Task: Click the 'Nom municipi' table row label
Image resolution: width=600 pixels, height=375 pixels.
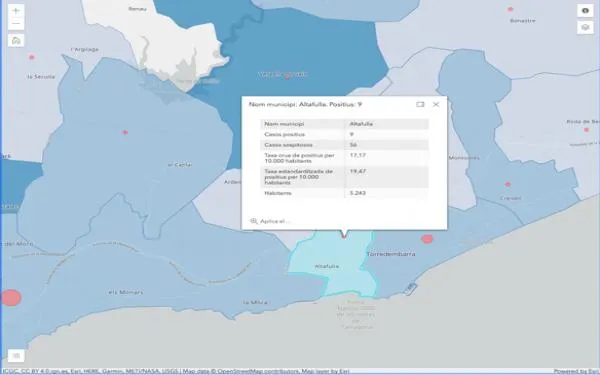Action: click(x=284, y=124)
